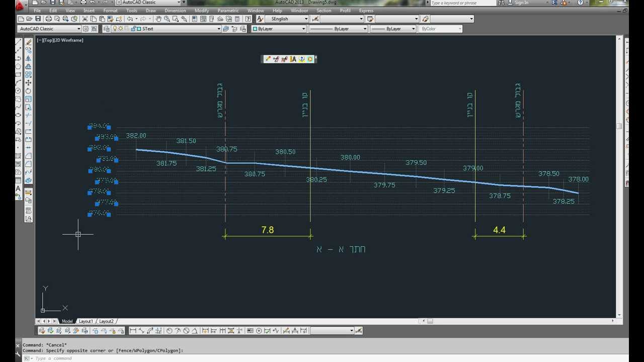Click the horizontal scrollbar below drawing
This screenshot has height=362, width=644.
coord(518,321)
